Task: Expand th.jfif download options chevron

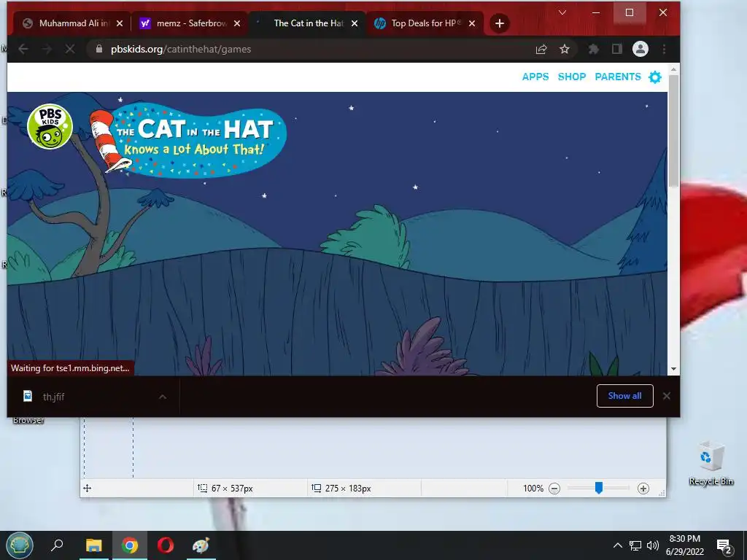Action: tap(163, 397)
